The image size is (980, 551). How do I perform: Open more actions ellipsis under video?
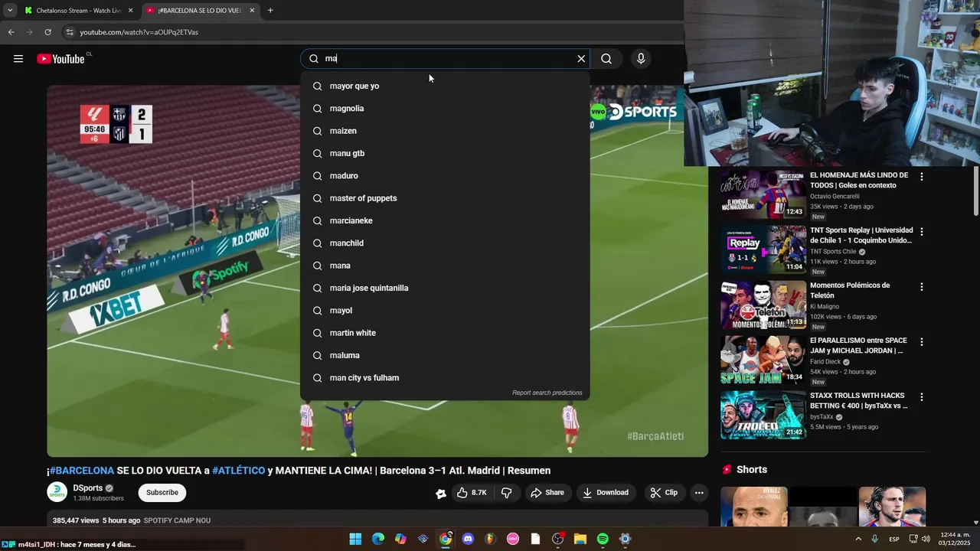click(699, 493)
